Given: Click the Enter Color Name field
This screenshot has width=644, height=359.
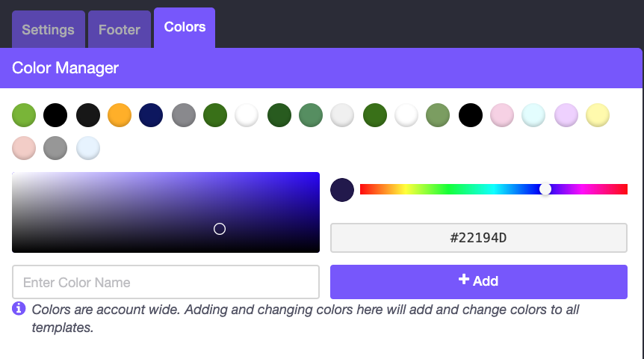Looking at the screenshot, I should 166,283.
